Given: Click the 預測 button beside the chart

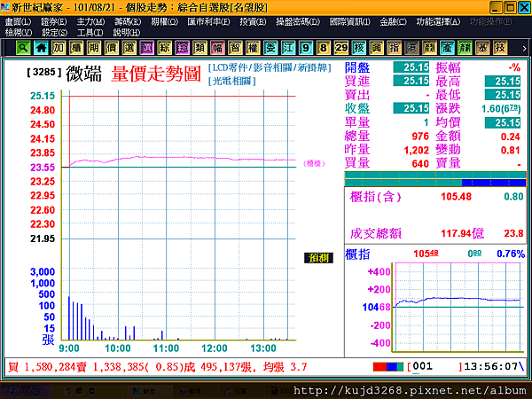Looking at the screenshot, I should (x=318, y=258).
